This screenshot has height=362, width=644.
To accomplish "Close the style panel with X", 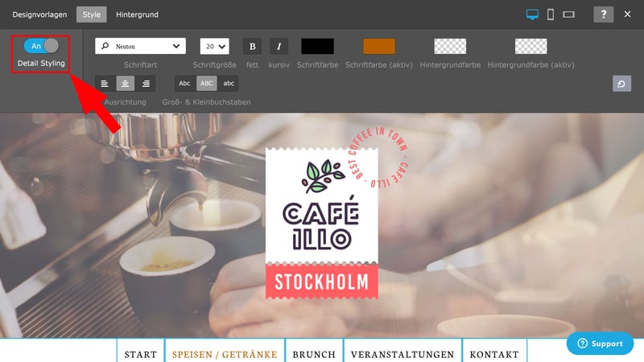I will [x=629, y=14].
